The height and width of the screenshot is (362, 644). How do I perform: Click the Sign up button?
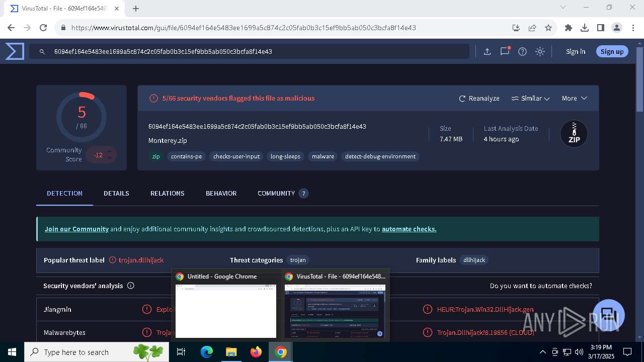click(x=612, y=51)
